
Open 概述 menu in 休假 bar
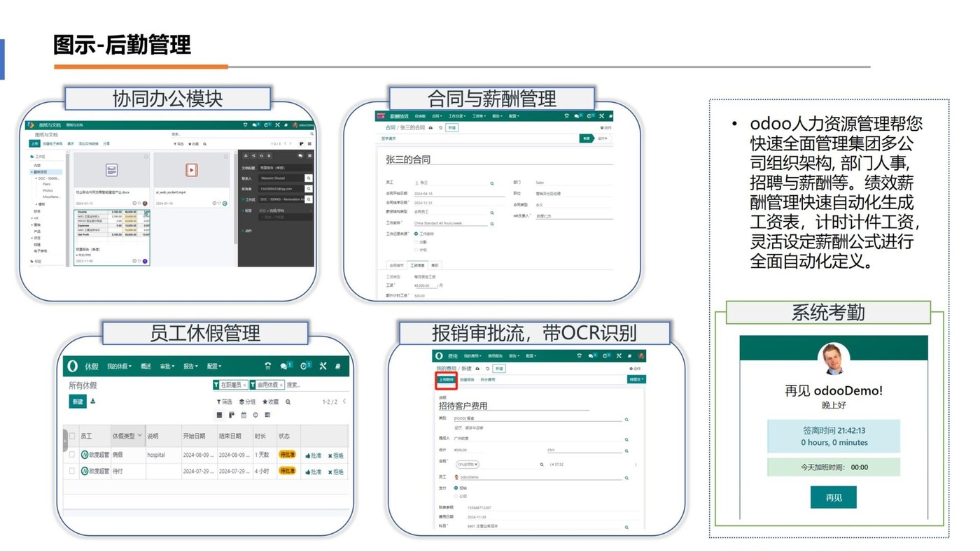click(x=146, y=366)
